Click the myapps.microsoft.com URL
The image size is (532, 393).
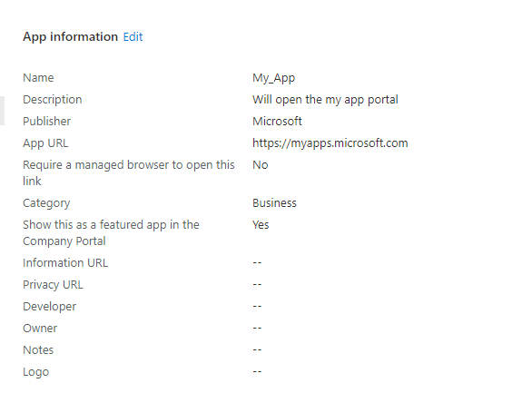click(330, 143)
